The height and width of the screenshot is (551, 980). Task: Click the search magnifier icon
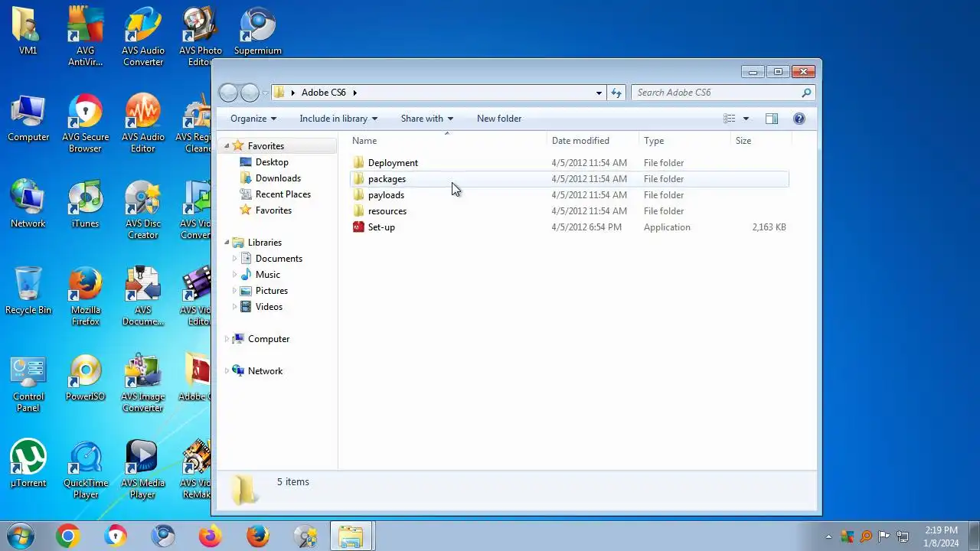(806, 93)
